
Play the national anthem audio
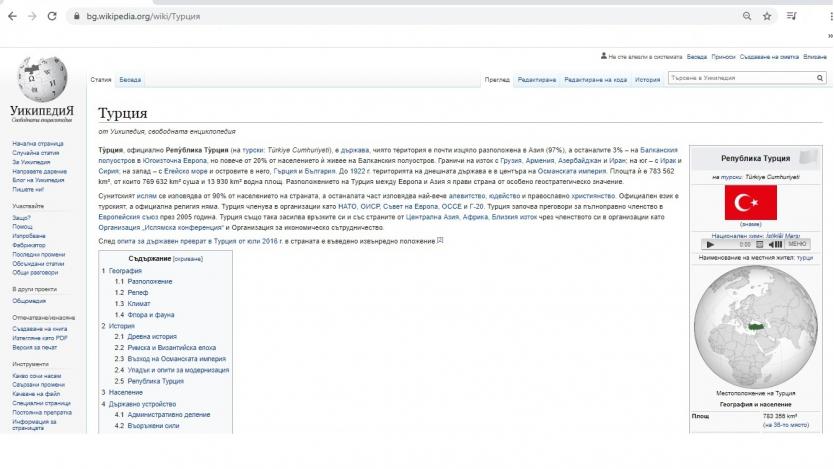coord(710,245)
